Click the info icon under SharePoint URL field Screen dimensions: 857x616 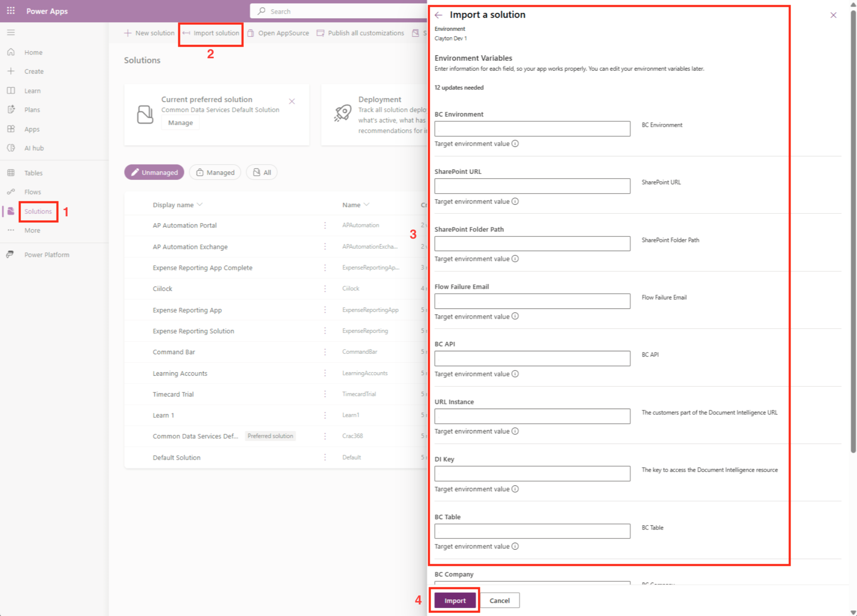click(x=515, y=201)
